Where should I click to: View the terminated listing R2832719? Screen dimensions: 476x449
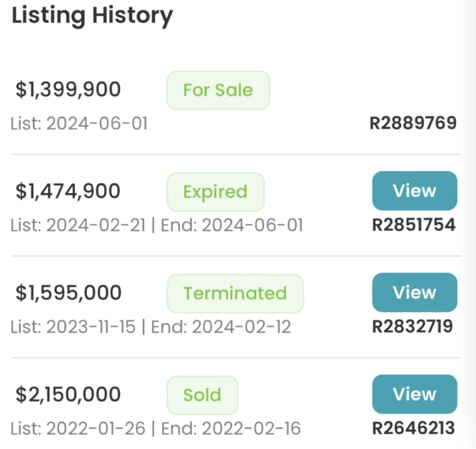click(414, 292)
